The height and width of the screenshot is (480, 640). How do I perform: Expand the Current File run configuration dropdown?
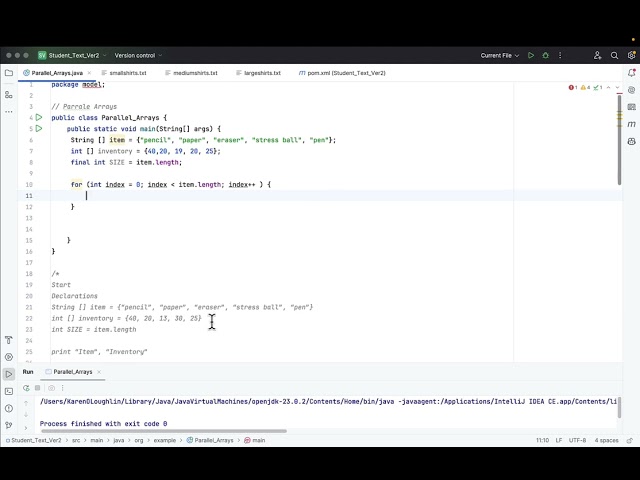tap(500, 56)
